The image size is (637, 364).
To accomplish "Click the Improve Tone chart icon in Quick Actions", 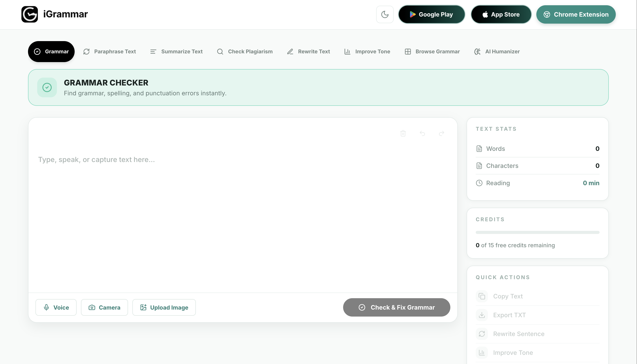I will click(482, 352).
